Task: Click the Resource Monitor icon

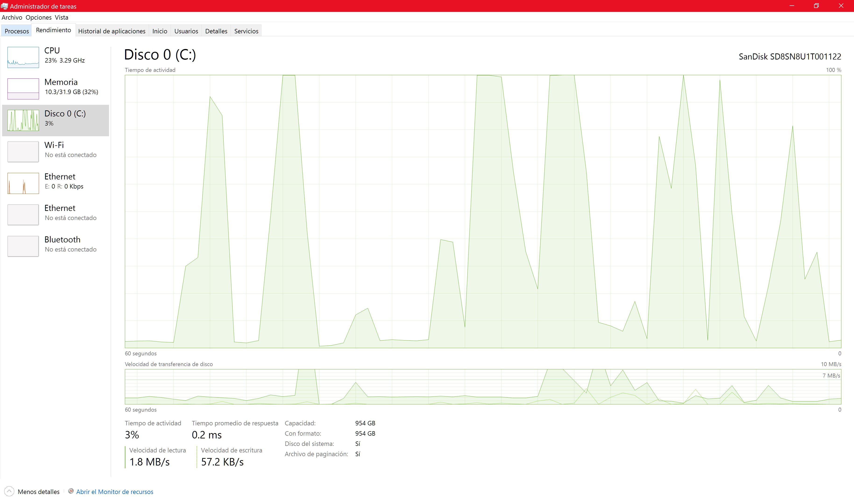Action: click(71, 491)
